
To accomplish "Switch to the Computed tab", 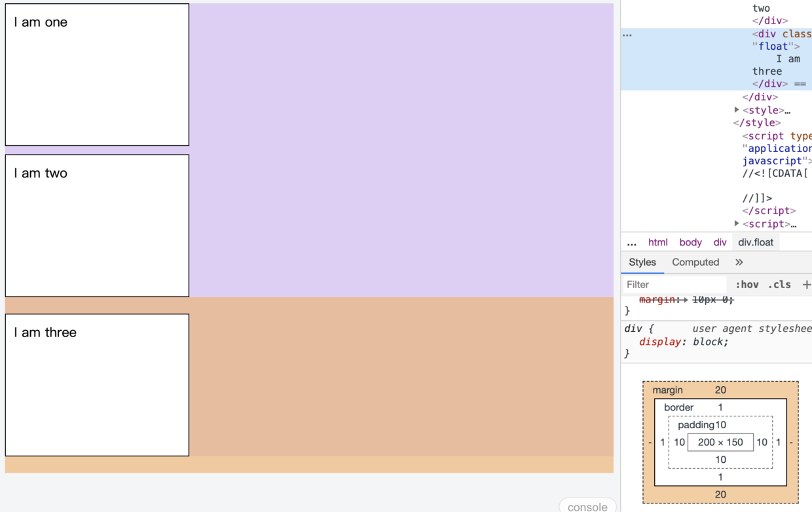I will [695, 263].
